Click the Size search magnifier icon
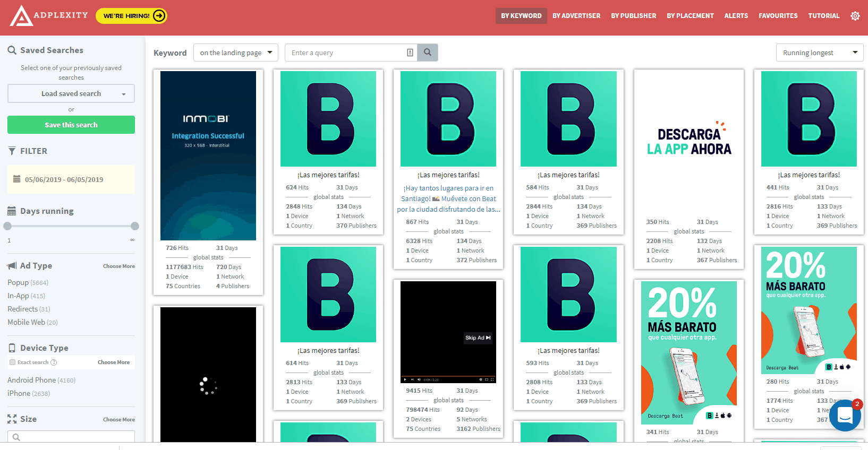Image resolution: width=868 pixels, height=450 pixels. 16,437
